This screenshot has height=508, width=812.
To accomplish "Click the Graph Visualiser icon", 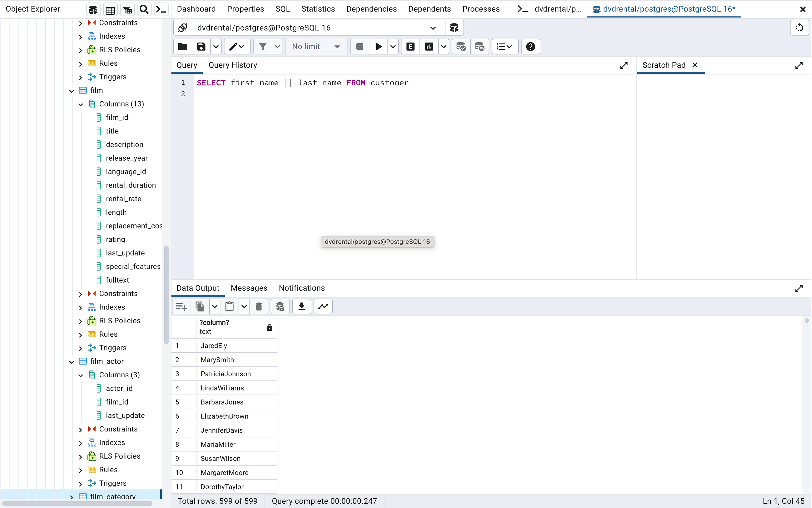I will point(323,306).
